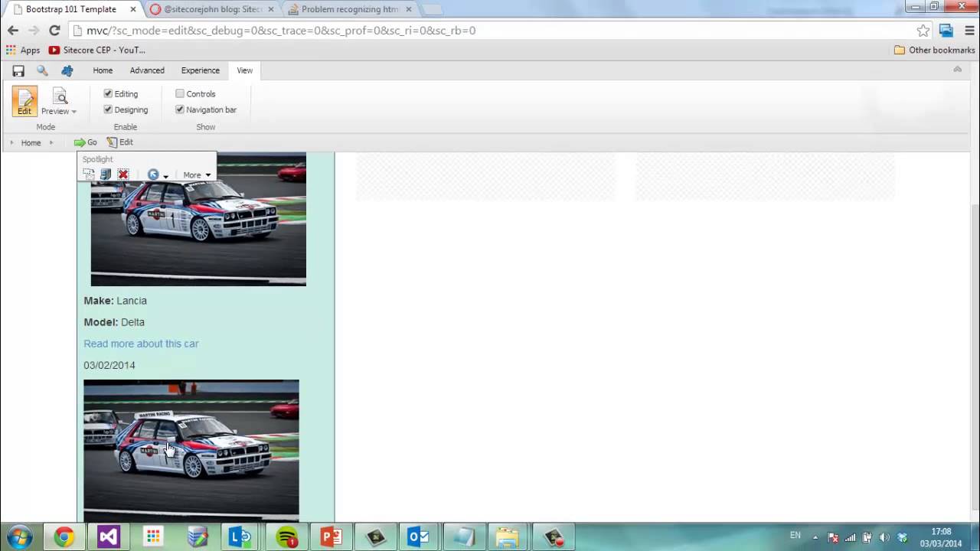Open Lync from taskbar

240,537
